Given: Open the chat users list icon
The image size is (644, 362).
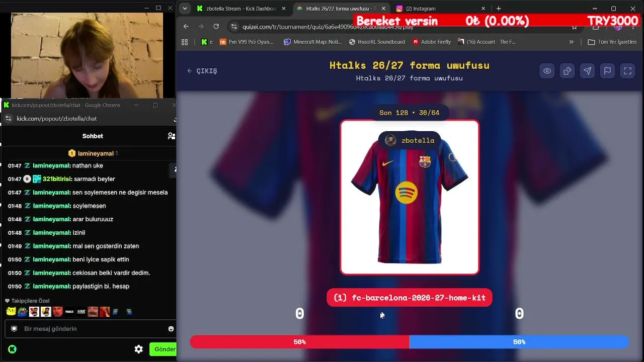Looking at the screenshot, I should tap(171, 136).
